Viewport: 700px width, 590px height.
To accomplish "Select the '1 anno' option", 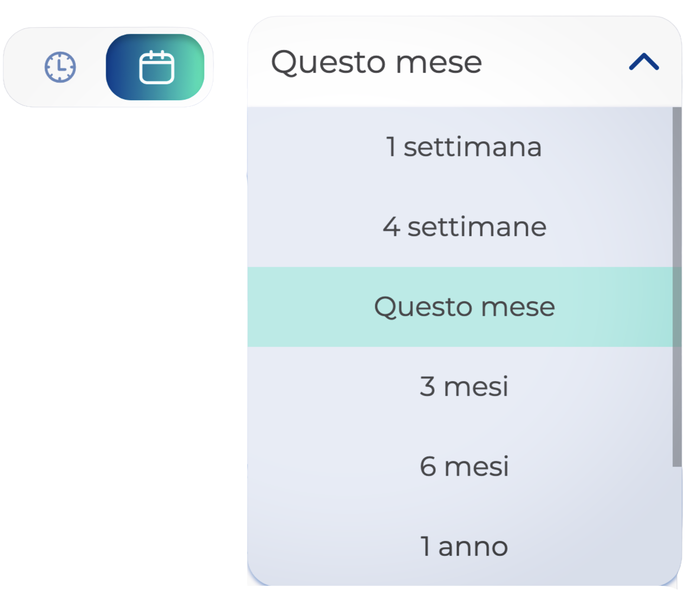I will [464, 546].
